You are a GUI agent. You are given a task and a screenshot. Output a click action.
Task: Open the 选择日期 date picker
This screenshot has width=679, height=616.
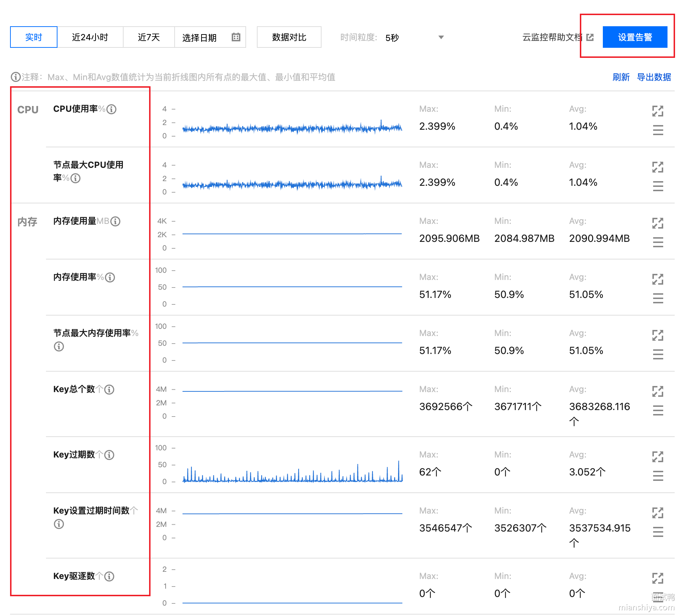point(200,37)
